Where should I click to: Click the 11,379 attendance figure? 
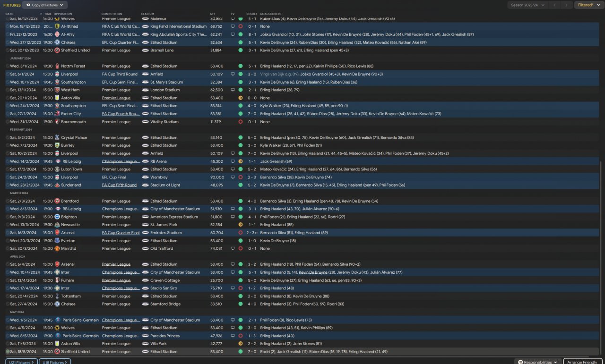pyautogui.click(x=216, y=122)
